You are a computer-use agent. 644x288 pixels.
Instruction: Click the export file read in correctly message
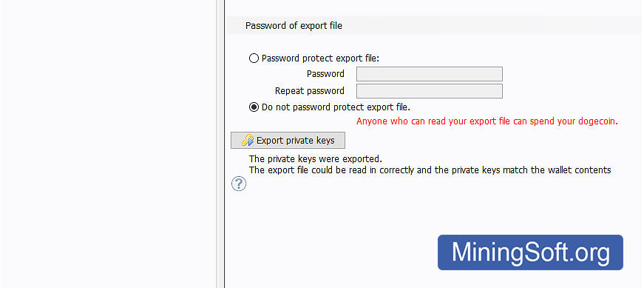pyautogui.click(x=430, y=170)
